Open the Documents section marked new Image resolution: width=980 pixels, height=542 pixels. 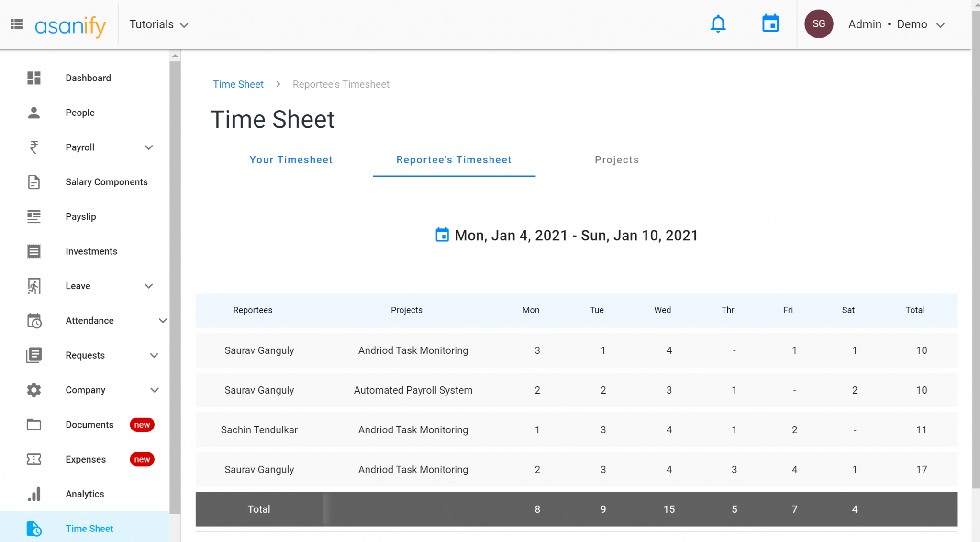coord(89,424)
